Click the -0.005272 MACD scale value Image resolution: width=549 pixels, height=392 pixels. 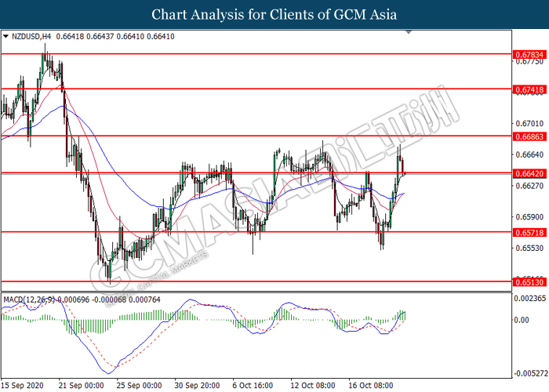click(x=530, y=373)
